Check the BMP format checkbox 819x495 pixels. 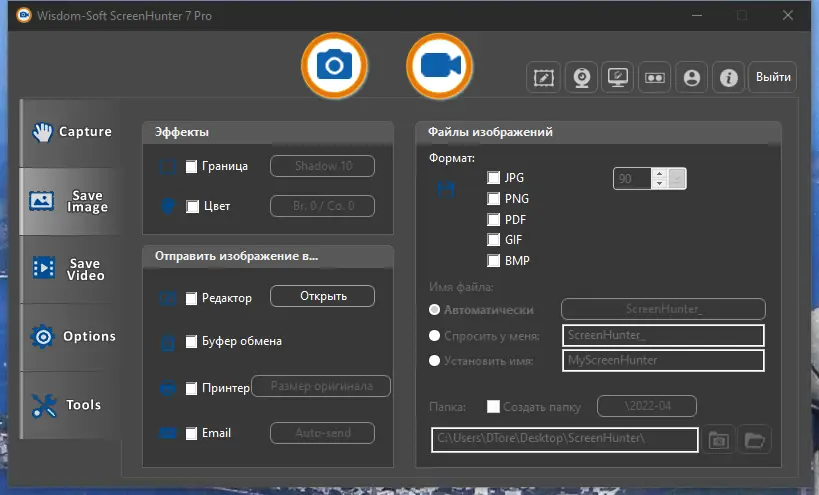[494, 261]
